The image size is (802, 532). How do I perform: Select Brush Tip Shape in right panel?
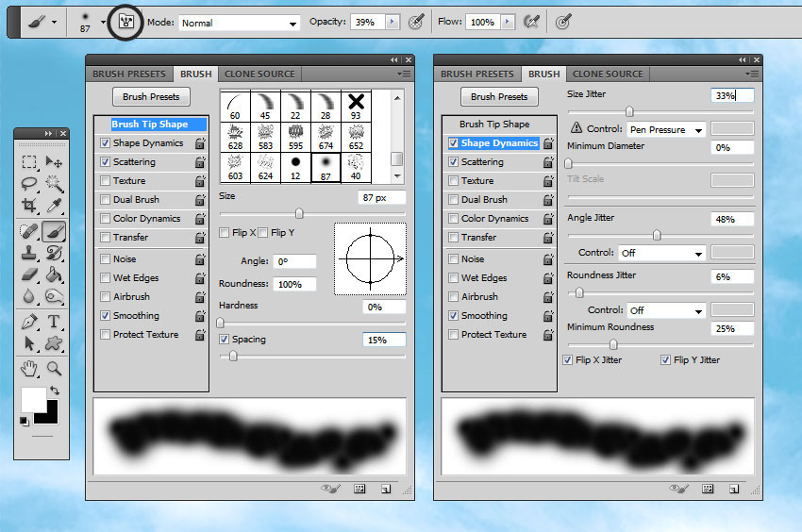tap(494, 125)
